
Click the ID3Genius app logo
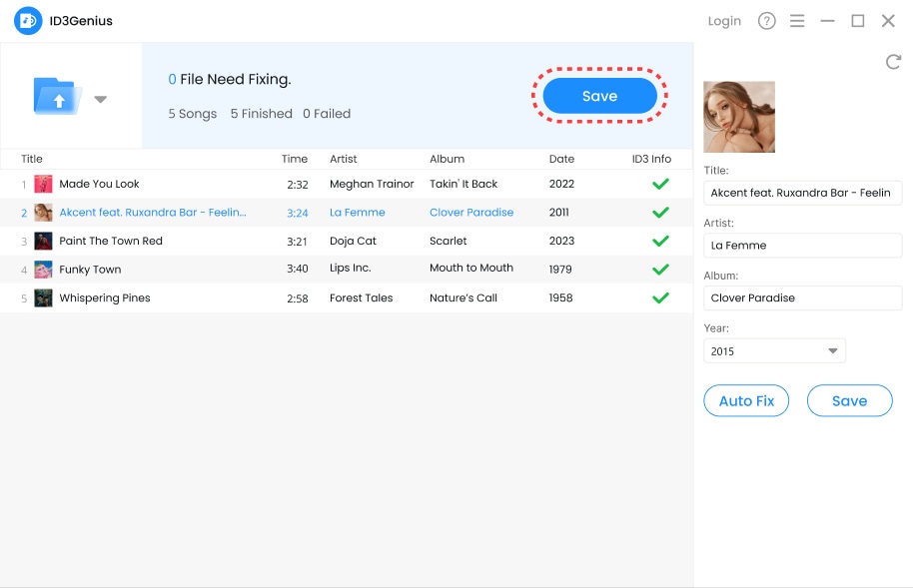[x=28, y=21]
